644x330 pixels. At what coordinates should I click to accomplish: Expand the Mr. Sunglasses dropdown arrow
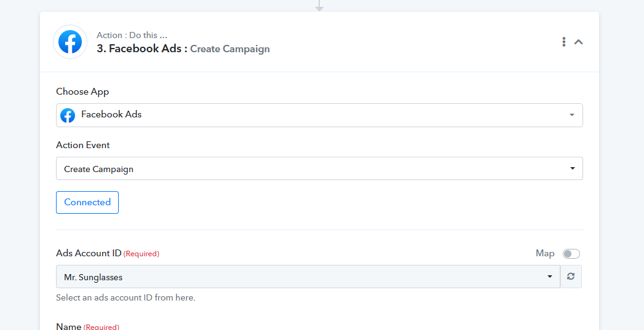(x=549, y=277)
